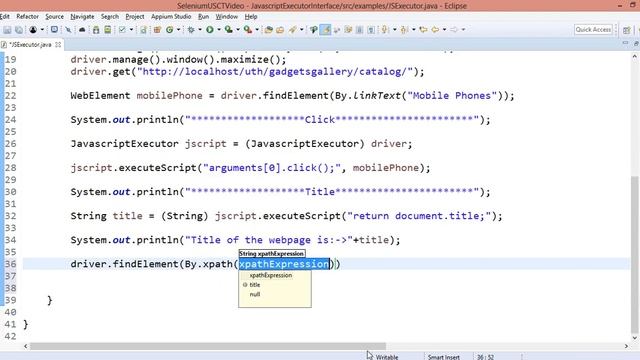The height and width of the screenshot is (360, 640).
Task: Choose null in the suggestion popup
Action: click(255, 294)
